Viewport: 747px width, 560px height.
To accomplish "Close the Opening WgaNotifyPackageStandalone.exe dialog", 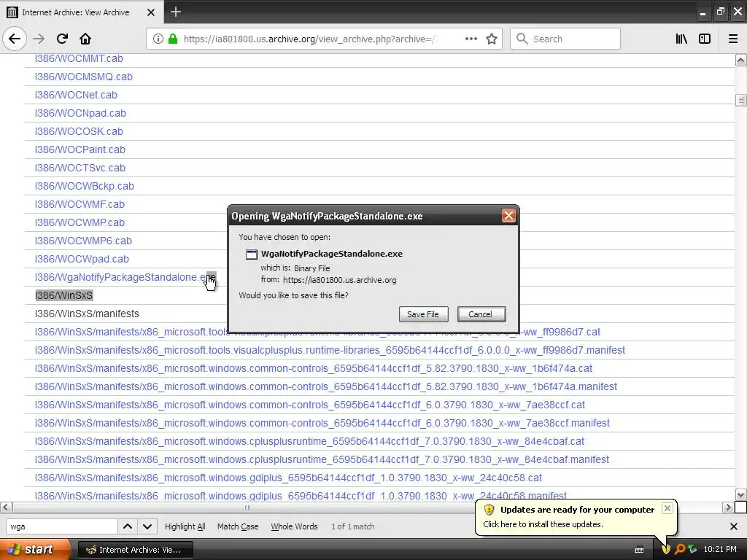I will (x=508, y=216).
